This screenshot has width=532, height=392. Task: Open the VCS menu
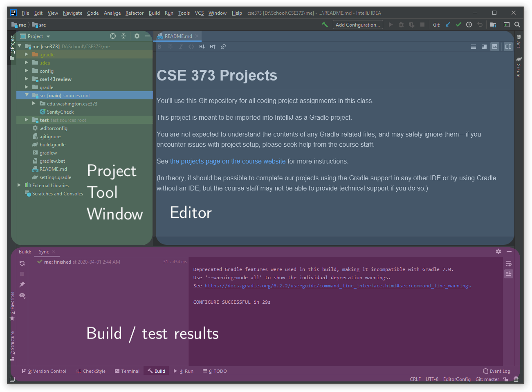tap(199, 13)
